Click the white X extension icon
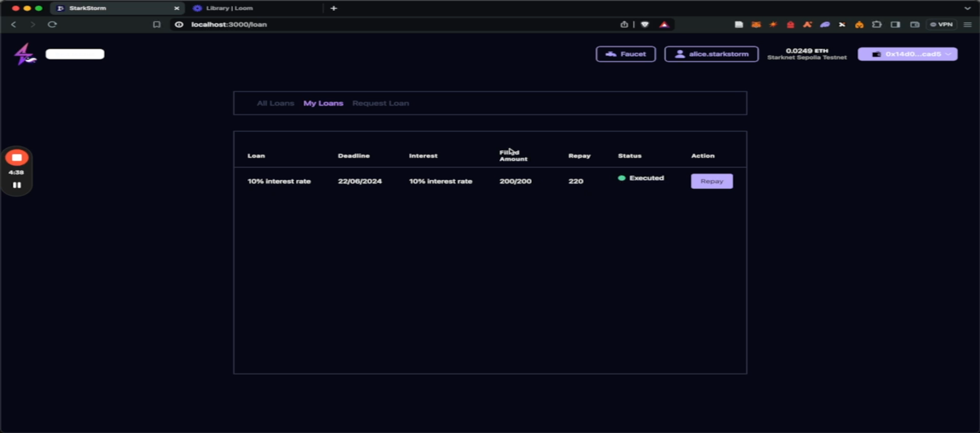The width and height of the screenshot is (980, 433). click(842, 25)
